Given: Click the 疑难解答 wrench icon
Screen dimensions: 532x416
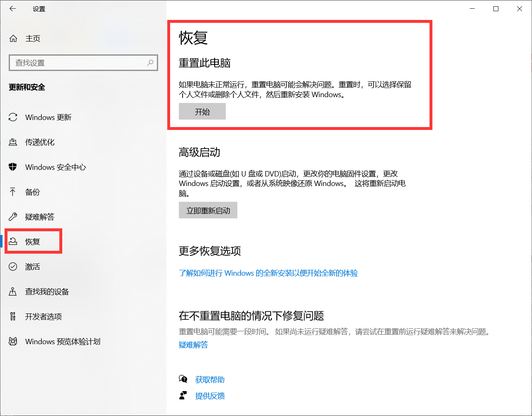Looking at the screenshot, I should [x=13, y=217].
